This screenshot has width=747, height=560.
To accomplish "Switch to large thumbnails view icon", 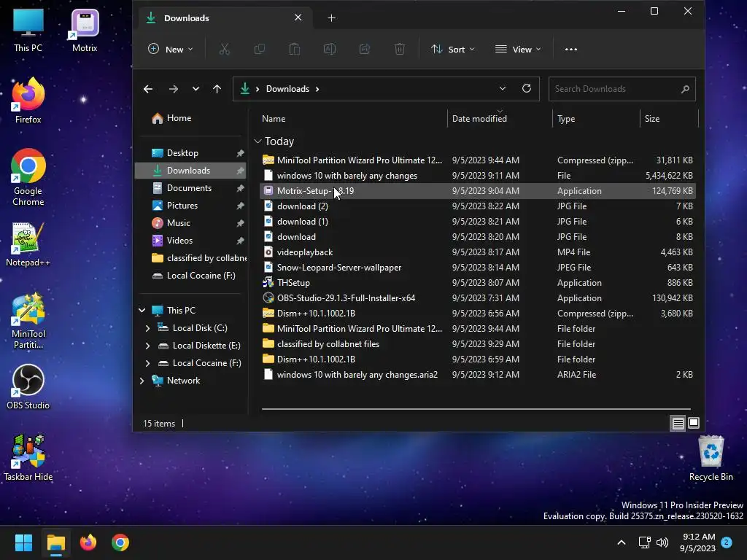I will (x=694, y=423).
